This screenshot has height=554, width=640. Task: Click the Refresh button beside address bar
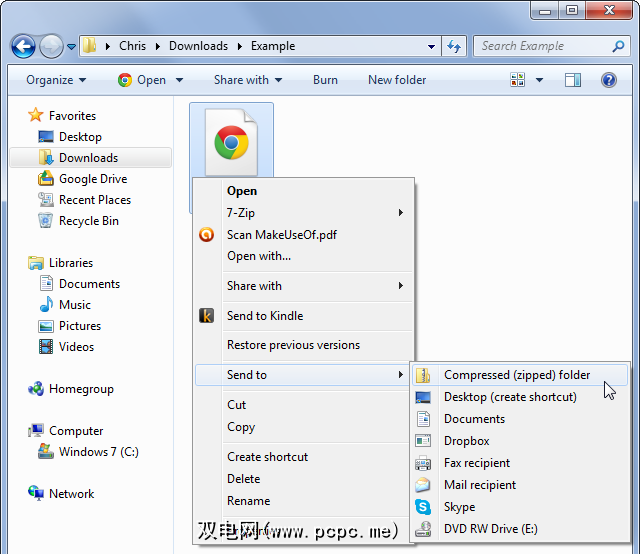tap(454, 46)
